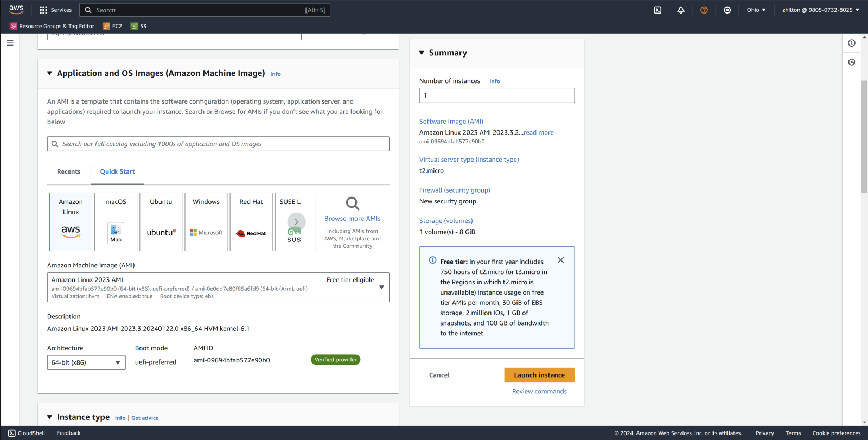Click the Cancel button
The image size is (868, 440).
tap(439, 375)
